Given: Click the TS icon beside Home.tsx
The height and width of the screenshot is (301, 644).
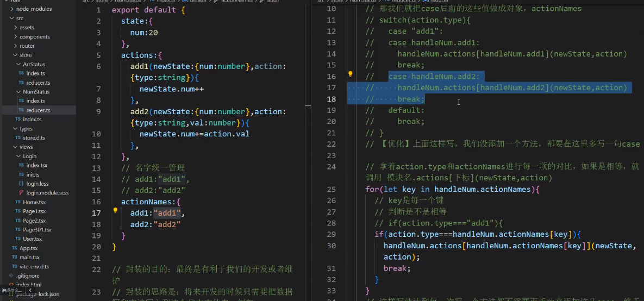Looking at the screenshot, I should (17, 202).
